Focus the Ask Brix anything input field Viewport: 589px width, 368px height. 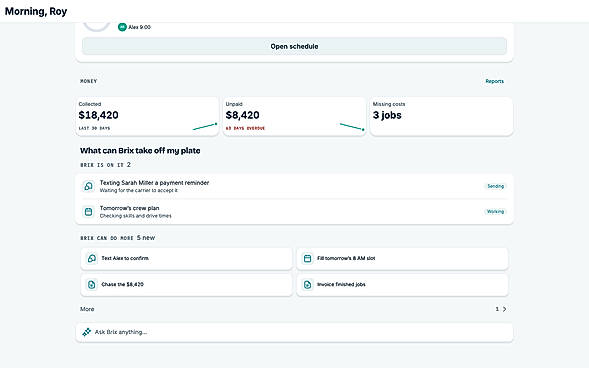[x=294, y=332]
